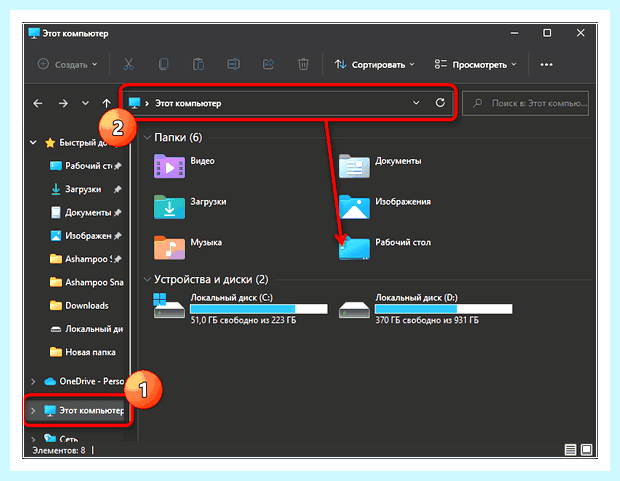
Task: Expand OneDrive - Personal tree node
Action: (33, 381)
